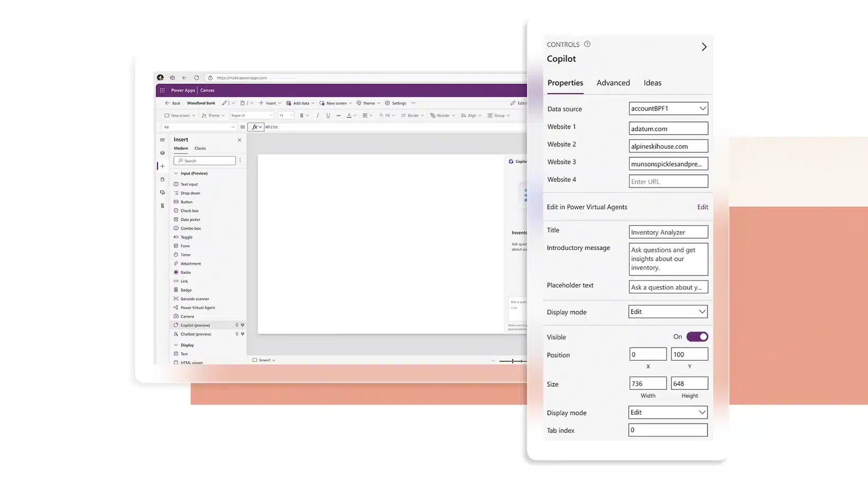This screenshot has height=482, width=868.
Task: Open the Advanced tools icon in left rail
Action: [162, 206]
